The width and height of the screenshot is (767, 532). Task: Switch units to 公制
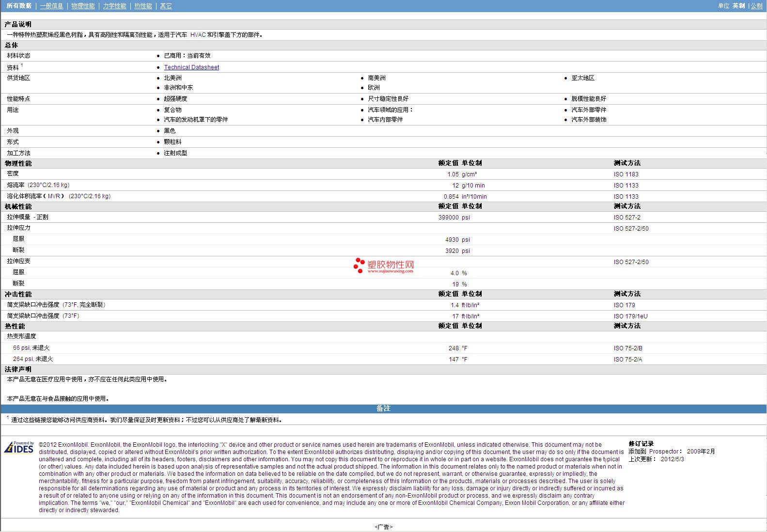[756, 6]
